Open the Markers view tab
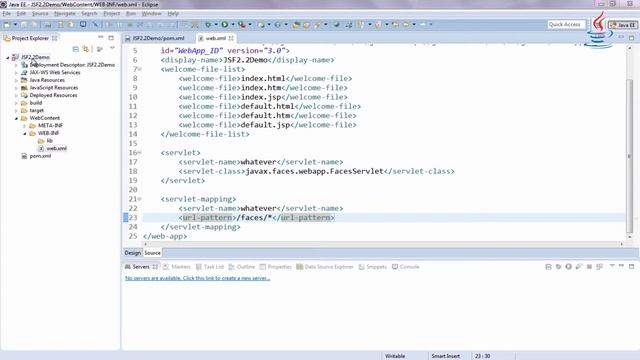This screenshot has width=640, height=360. [x=177, y=267]
